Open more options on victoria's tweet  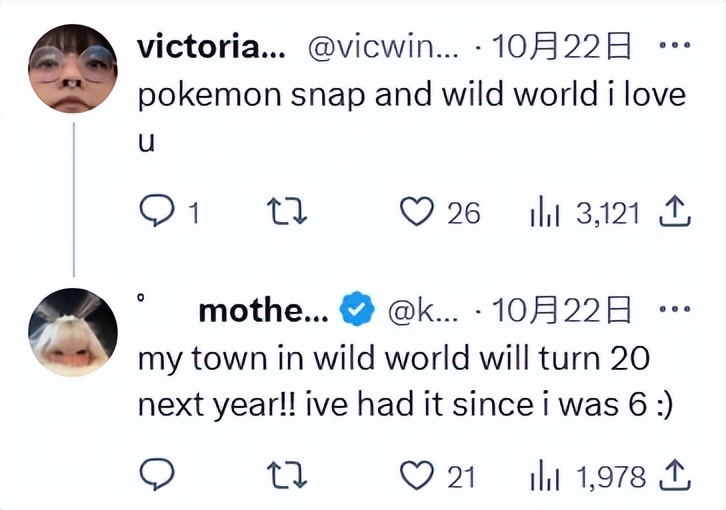tap(676, 45)
